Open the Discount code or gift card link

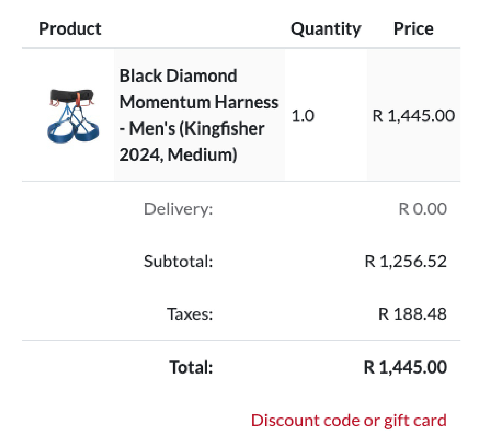coord(349,420)
